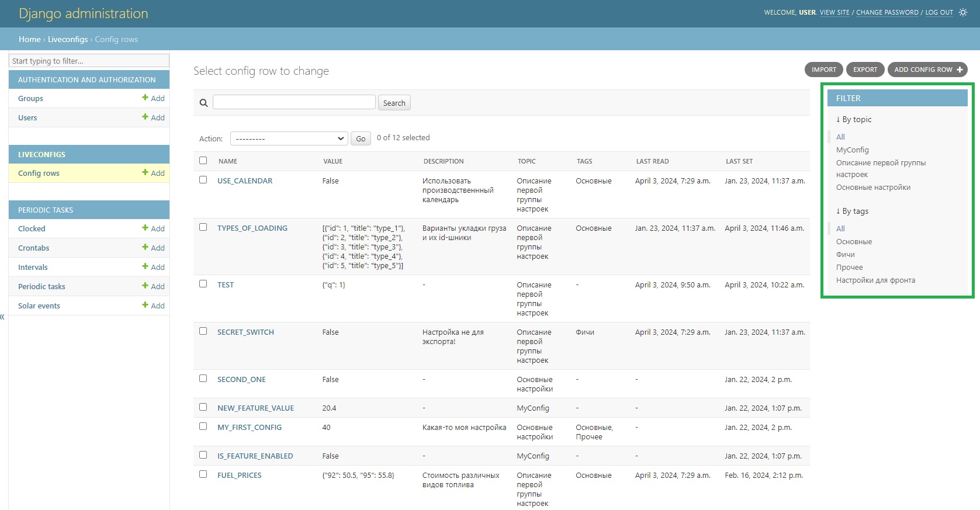
Task: Collapse the By topic filter section
Action: [854, 119]
